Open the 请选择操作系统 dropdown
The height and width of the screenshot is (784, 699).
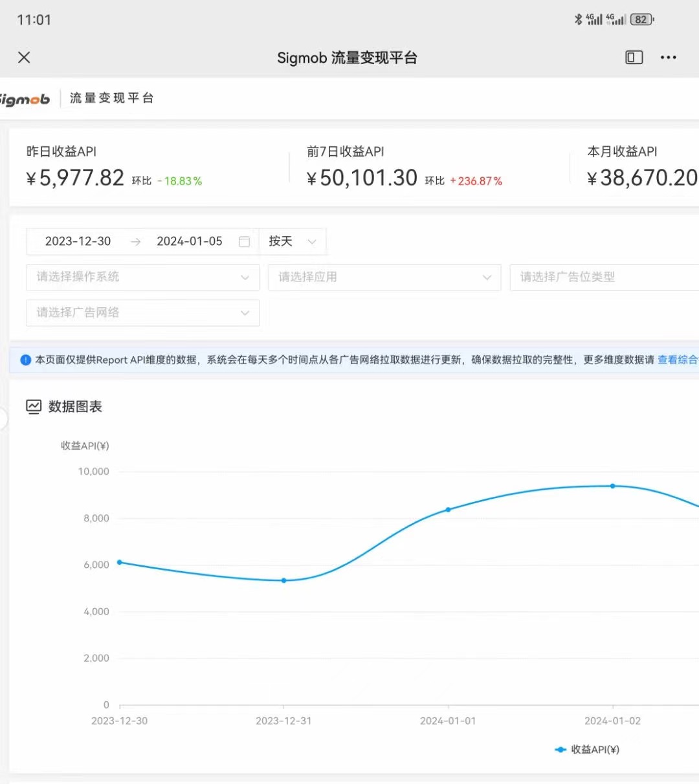coord(142,277)
